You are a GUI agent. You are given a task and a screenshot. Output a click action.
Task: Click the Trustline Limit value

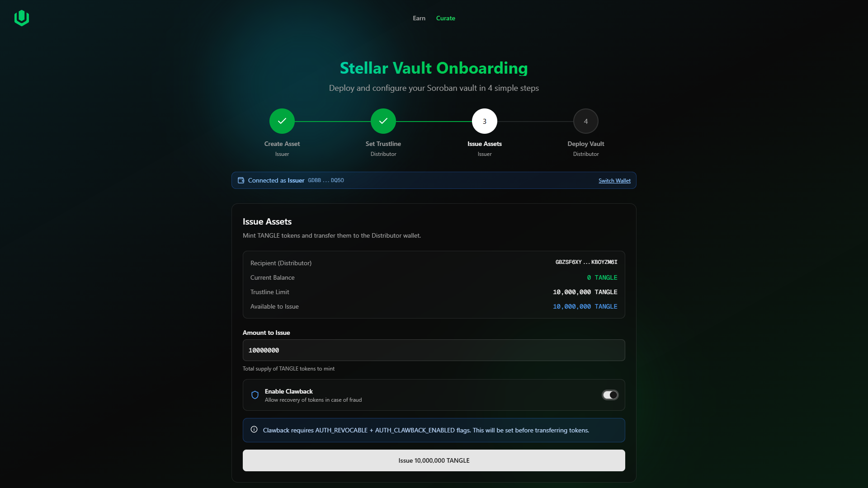(x=585, y=292)
